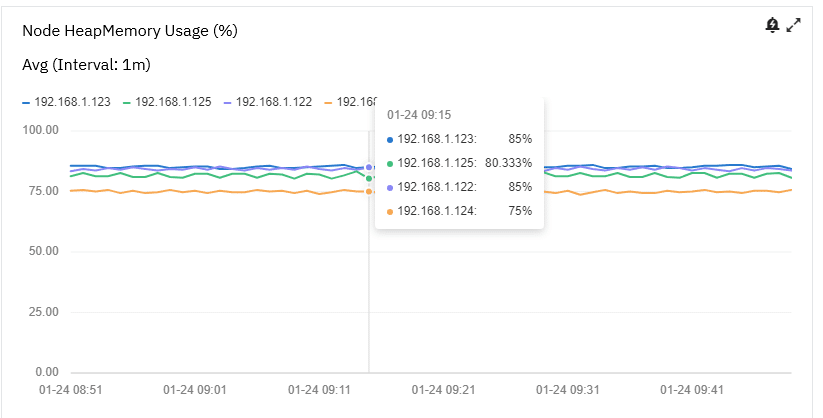Toggle the 192.168.1.122 legend entry
The height and width of the screenshot is (418, 823).
tap(273, 102)
